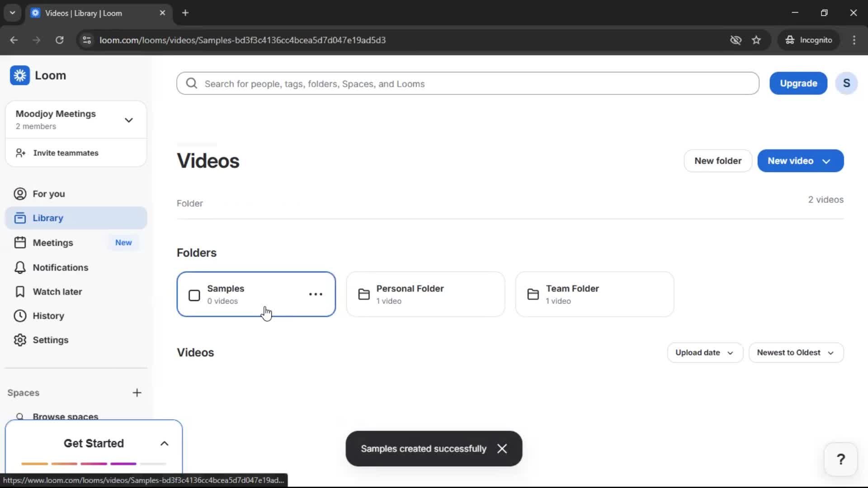Open the help question mark bubble
868x488 pixels.
(840, 459)
